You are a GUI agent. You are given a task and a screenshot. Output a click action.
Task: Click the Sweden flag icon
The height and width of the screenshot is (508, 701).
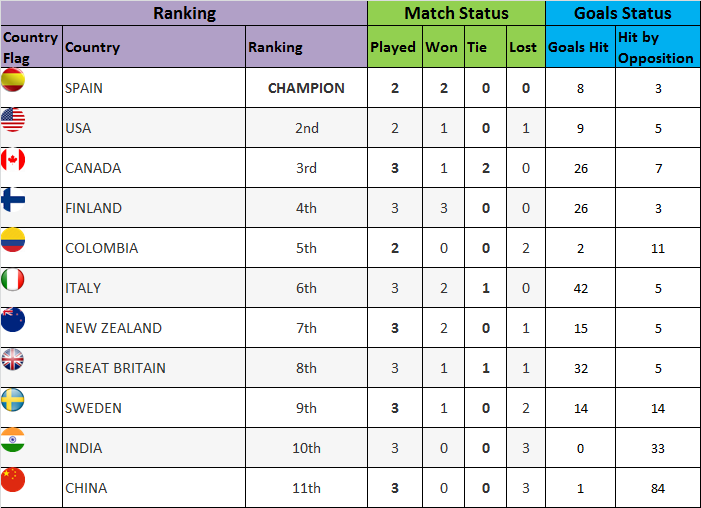click(13, 400)
